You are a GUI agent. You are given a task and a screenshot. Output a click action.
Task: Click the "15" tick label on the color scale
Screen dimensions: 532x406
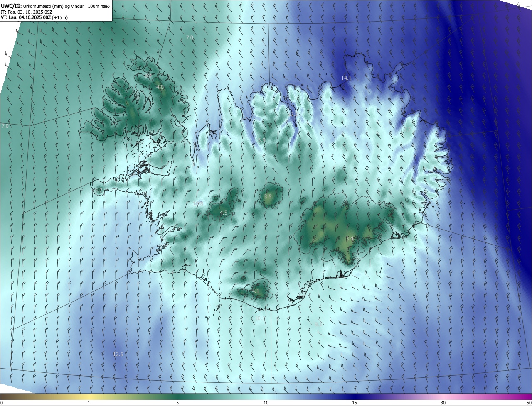(x=355, y=403)
